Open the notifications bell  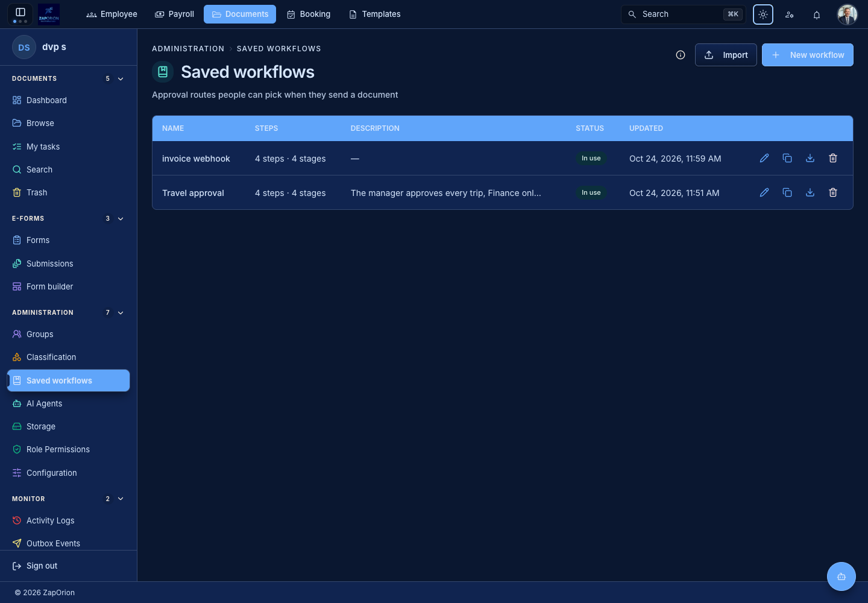tap(817, 14)
